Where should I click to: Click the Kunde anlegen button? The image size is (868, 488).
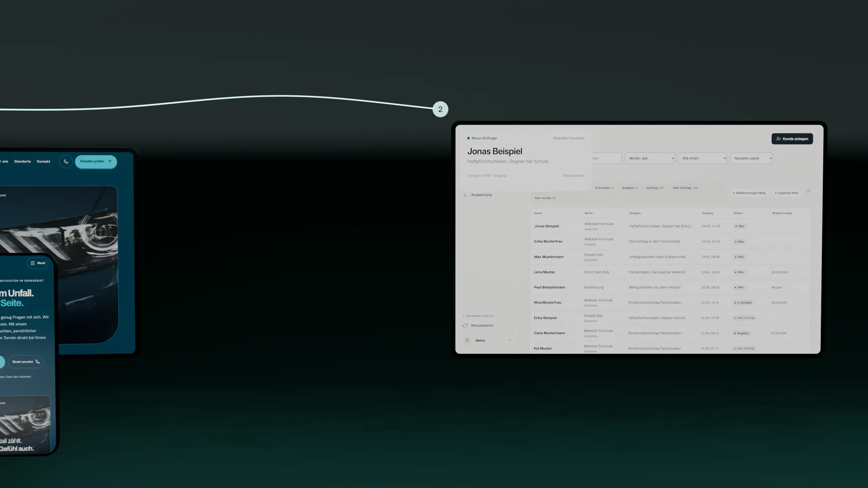pos(792,139)
